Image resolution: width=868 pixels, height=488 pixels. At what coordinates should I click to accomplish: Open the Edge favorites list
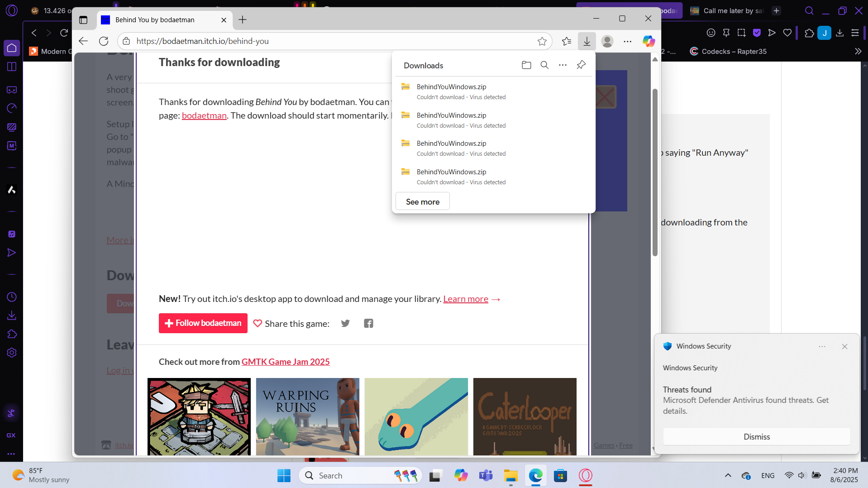point(567,41)
